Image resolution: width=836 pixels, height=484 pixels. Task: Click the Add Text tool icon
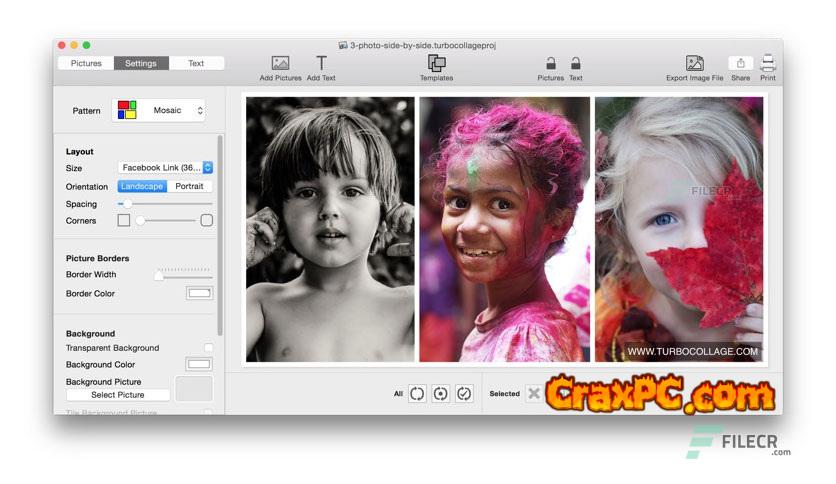click(x=321, y=63)
